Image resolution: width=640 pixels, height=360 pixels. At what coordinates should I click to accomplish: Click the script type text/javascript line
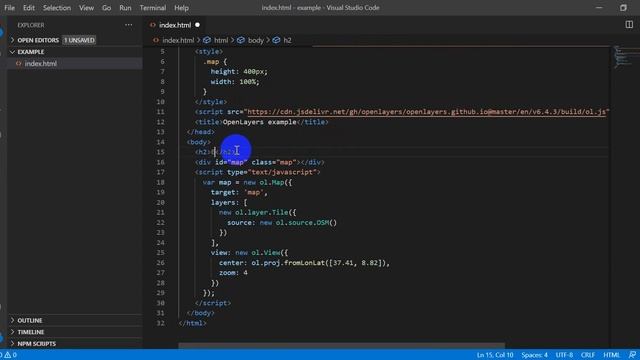[258, 172]
